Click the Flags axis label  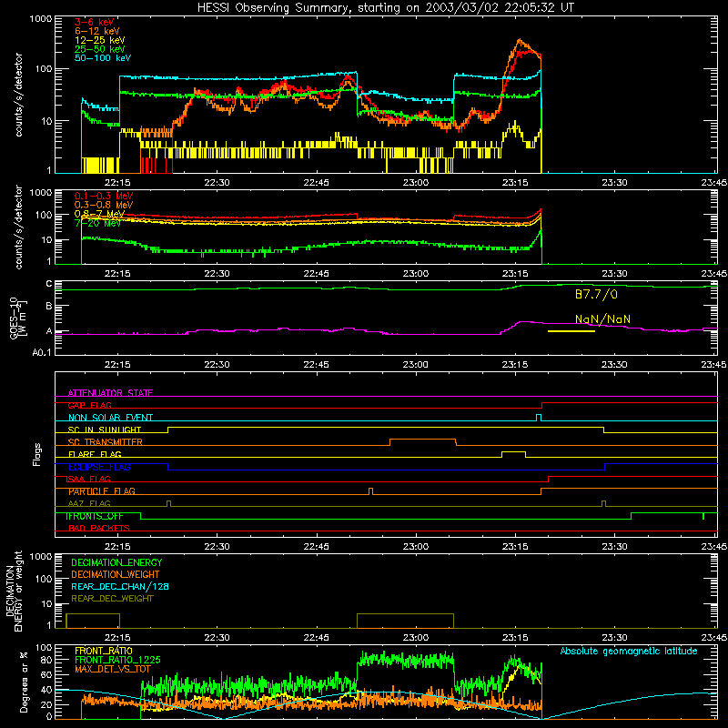[x=36, y=454]
